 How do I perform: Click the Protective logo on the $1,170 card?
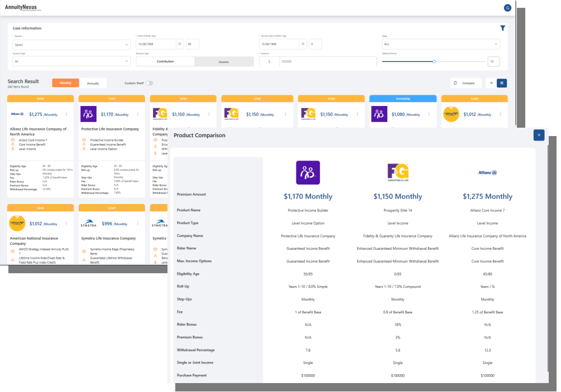[x=88, y=114]
